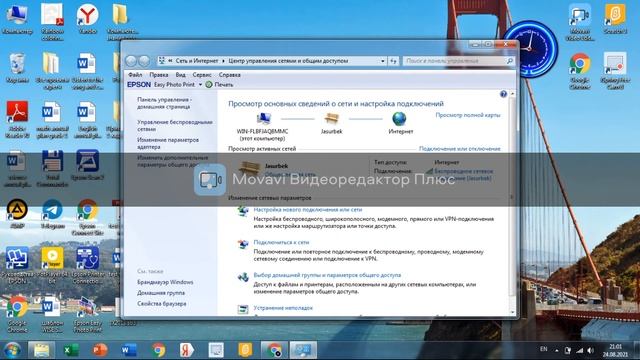Image resolution: width=640 pixels, height=360 pixels.
Task: Open Брандмауэр Windows link
Action: tap(165, 282)
